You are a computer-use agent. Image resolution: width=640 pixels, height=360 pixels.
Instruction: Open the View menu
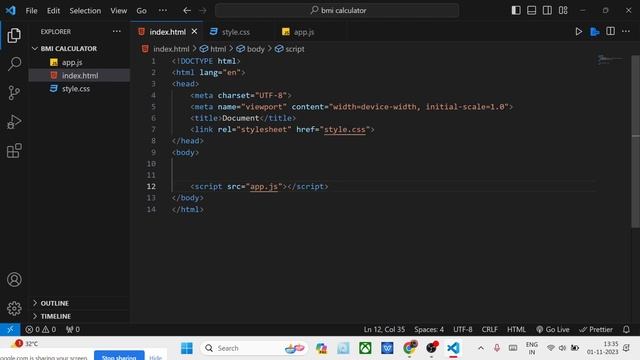pyautogui.click(x=118, y=11)
